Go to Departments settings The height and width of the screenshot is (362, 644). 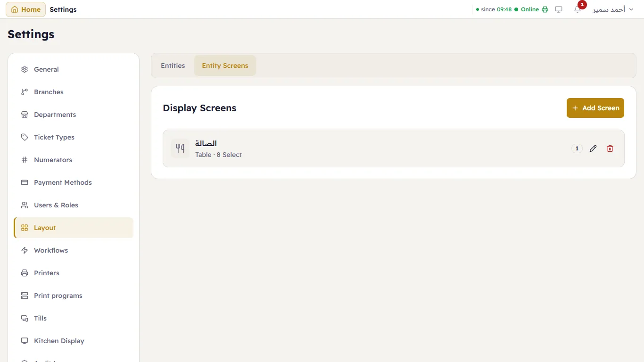(x=74, y=115)
